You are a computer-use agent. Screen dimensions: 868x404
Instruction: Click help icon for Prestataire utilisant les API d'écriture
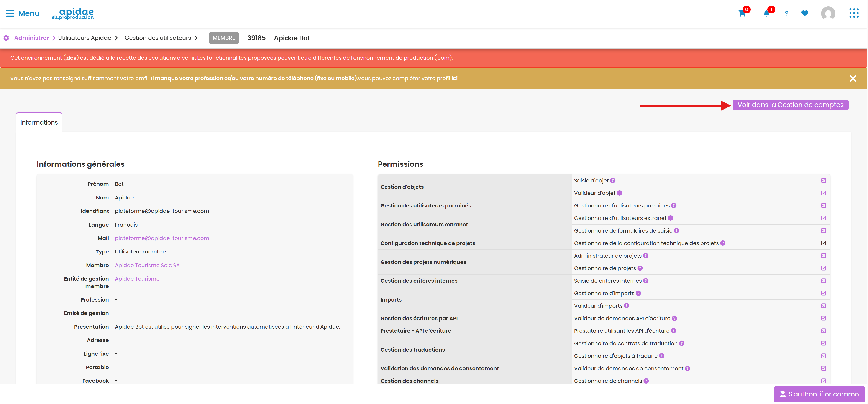673,331
